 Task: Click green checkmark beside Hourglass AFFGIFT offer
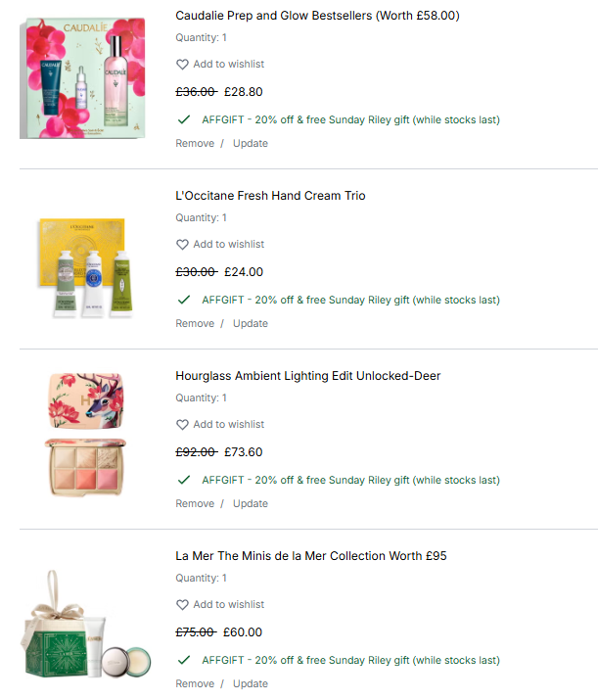pos(184,480)
